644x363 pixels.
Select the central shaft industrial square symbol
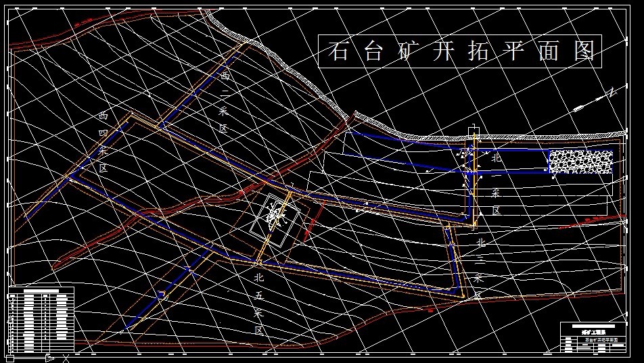click(277, 221)
